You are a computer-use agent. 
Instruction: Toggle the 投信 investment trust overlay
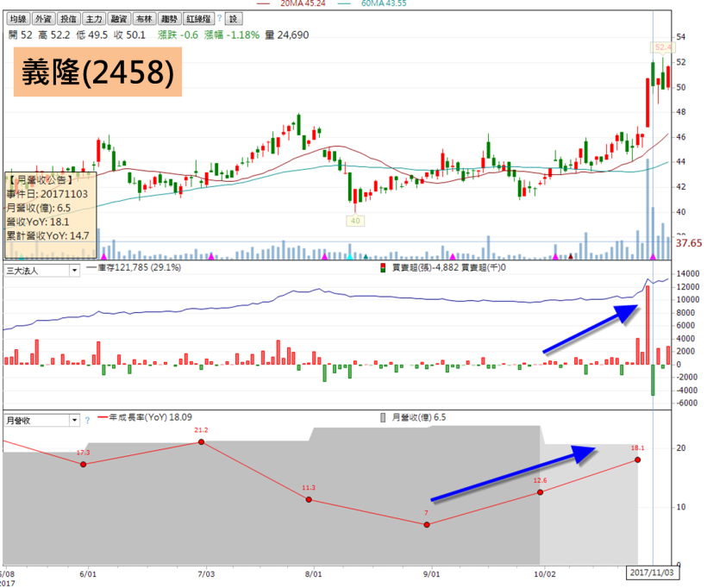point(68,19)
